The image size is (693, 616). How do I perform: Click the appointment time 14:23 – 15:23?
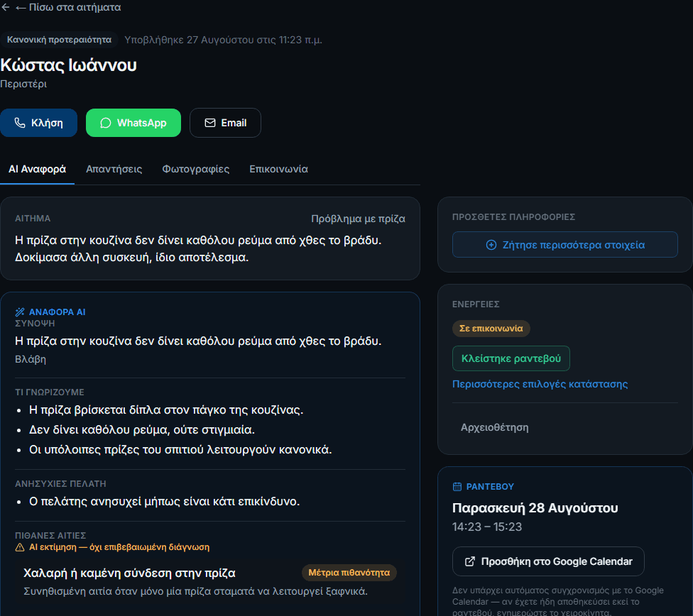pyautogui.click(x=487, y=527)
